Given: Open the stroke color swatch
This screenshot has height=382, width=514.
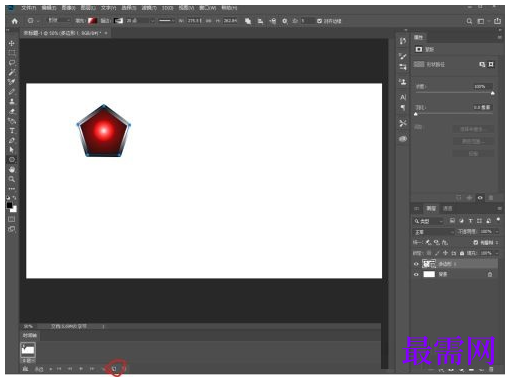Looking at the screenshot, I should click(x=118, y=21).
